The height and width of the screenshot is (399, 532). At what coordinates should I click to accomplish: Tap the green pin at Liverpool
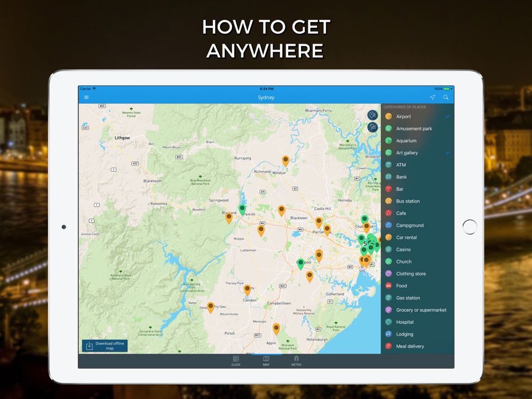click(x=301, y=264)
